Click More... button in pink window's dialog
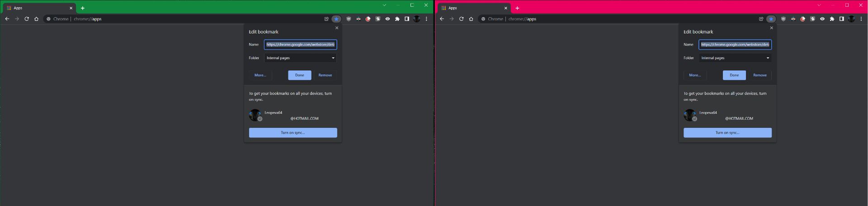868x206 pixels. (x=695, y=75)
